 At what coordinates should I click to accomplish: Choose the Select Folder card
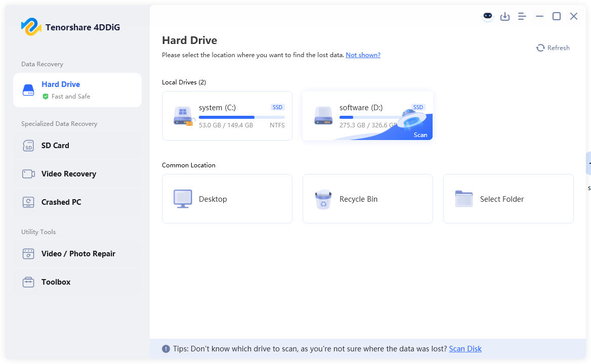[508, 199]
